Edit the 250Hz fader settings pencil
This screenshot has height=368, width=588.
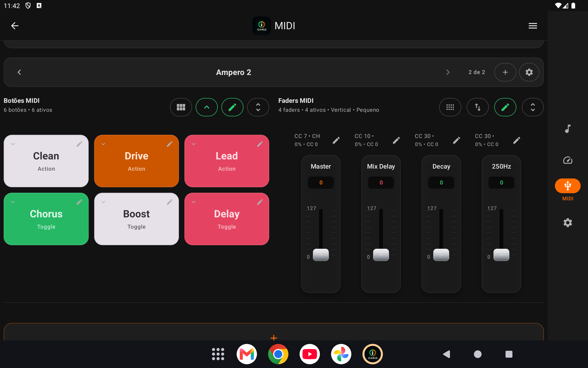coord(517,140)
